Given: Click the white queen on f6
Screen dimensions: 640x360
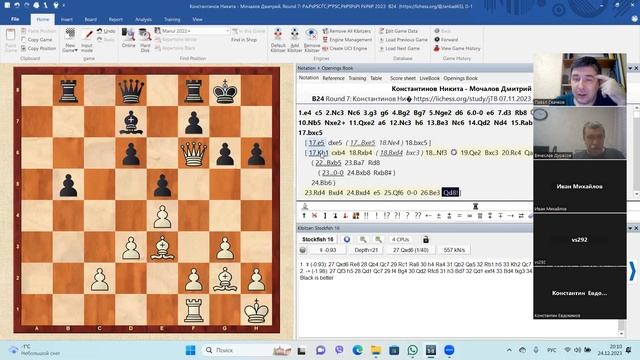Looking at the screenshot, I should pos(193,153).
